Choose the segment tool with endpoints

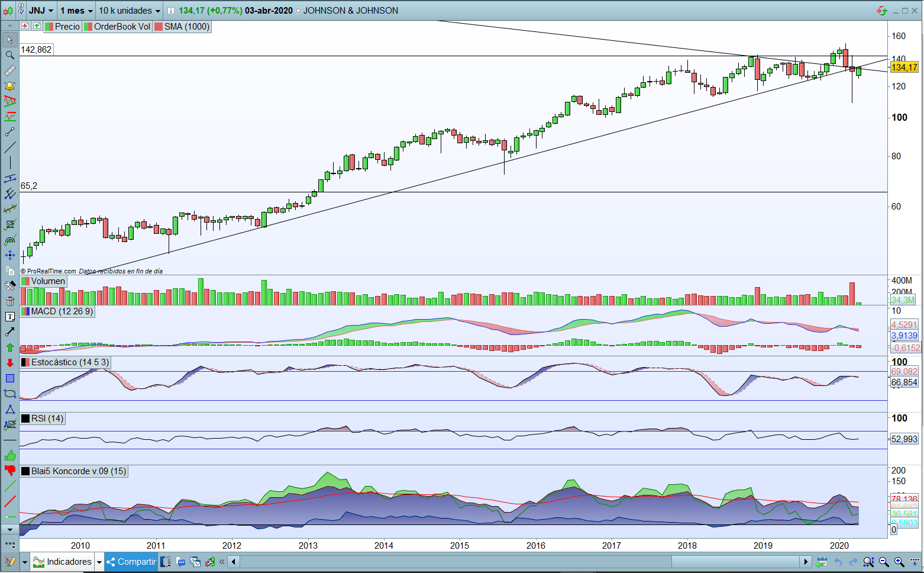(9, 132)
